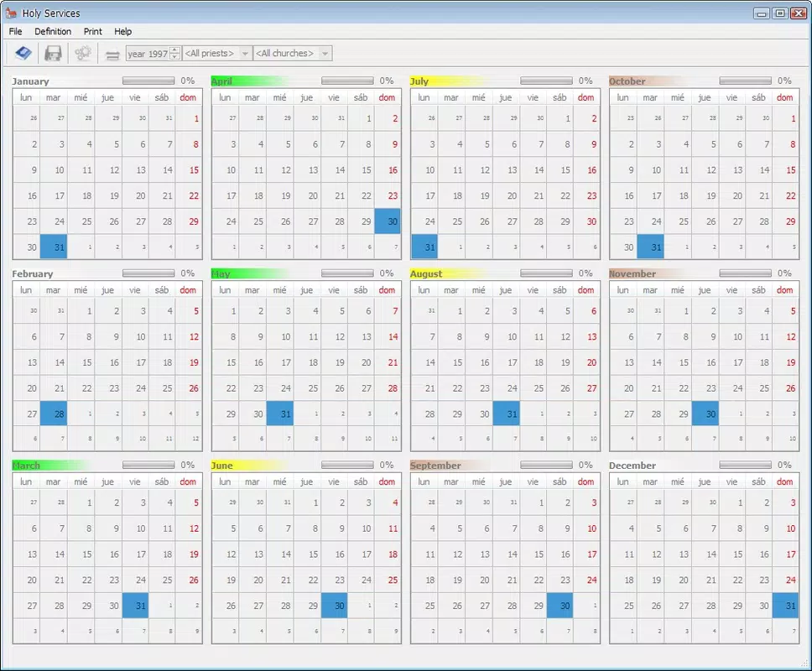Open the Print menu
Screen dimensions: 812x671
pos(93,32)
